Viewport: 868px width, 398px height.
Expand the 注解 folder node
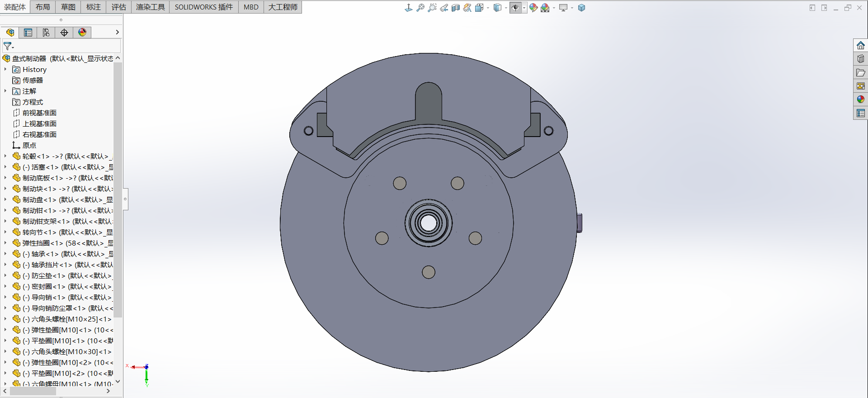coord(5,91)
